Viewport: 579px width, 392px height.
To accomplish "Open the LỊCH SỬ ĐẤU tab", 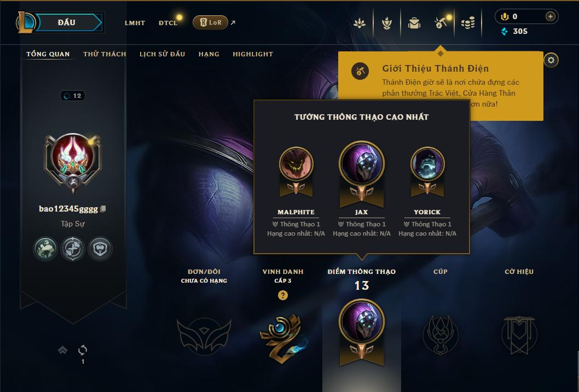I will (162, 54).
